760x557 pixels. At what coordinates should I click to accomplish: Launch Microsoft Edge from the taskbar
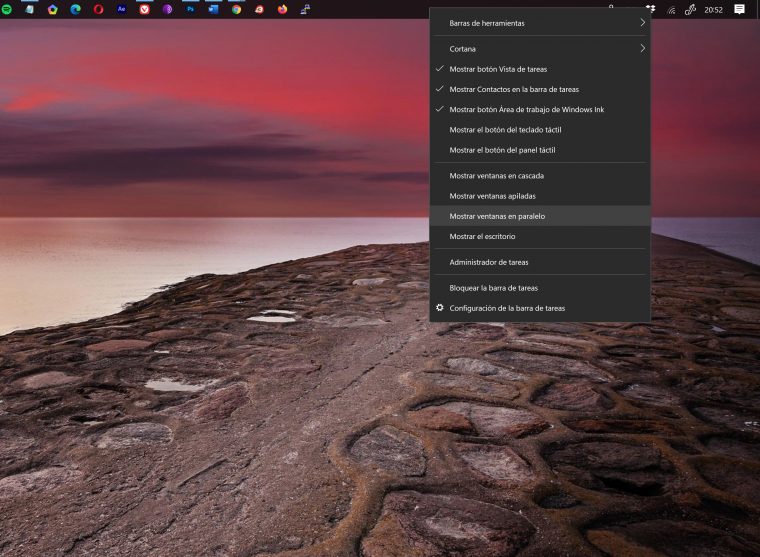click(x=76, y=9)
